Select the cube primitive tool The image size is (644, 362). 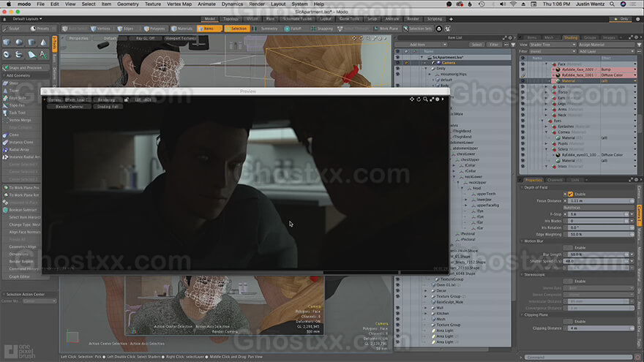(7, 42)
